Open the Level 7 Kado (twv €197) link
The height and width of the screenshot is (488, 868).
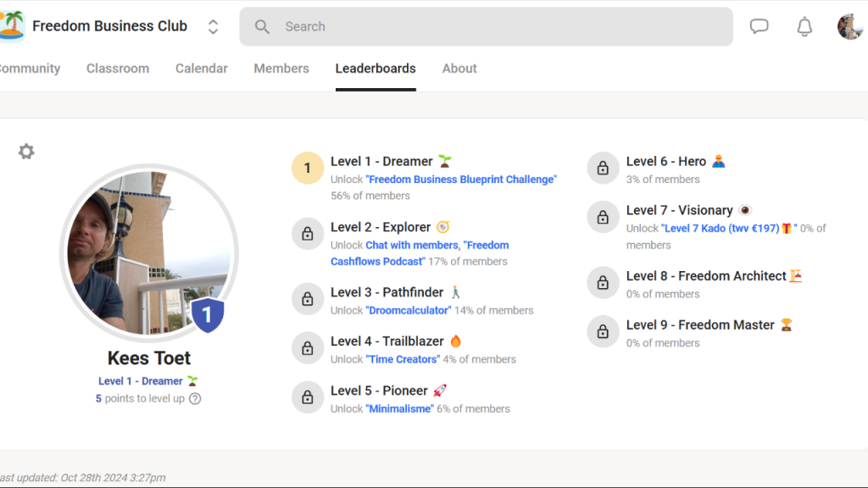click(x=729, y=229)
